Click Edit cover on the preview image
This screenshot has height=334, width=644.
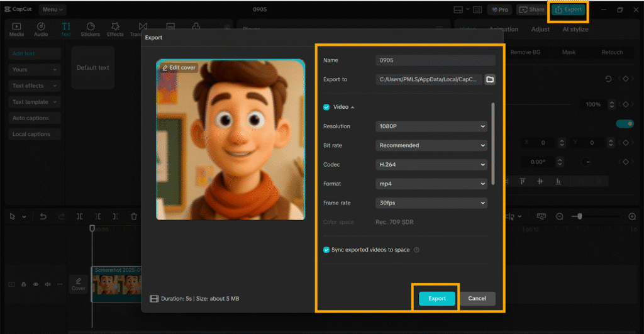179,67
